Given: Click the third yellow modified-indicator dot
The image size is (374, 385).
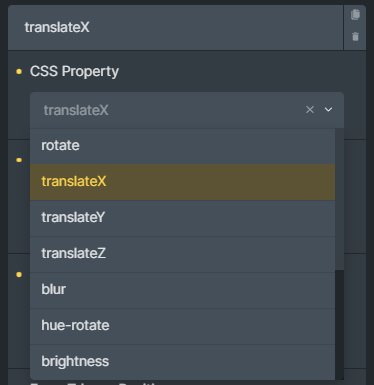Looking at the screenshot, I should tap(19, 275).
